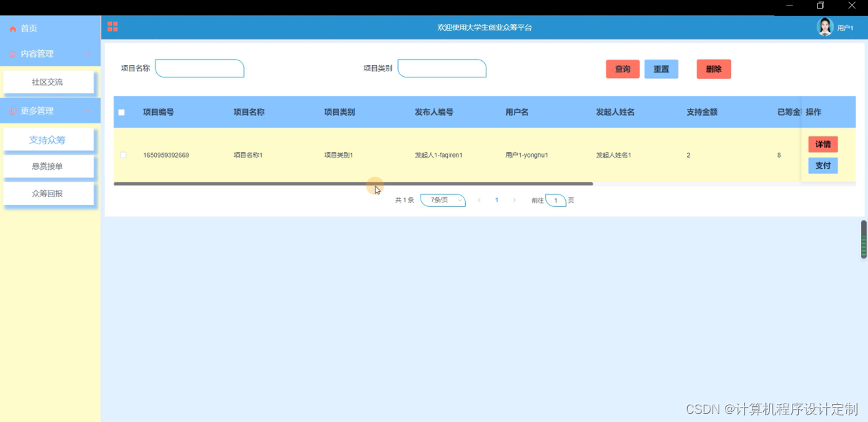Click the 项目类别 column header
Viewport: 868px width, 422px height.
pyautogui.click(x=339, y=112)
